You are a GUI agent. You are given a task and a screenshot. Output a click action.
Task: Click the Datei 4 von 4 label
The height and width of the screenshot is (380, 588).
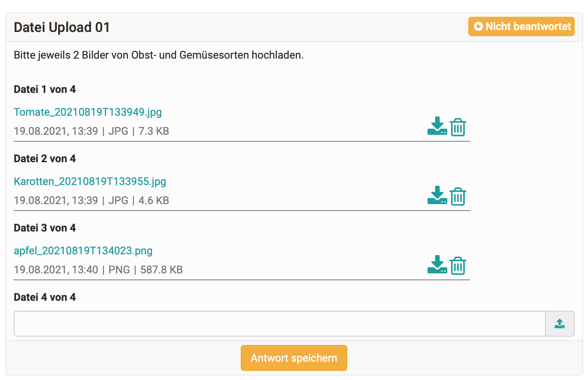tap(45, 297)
